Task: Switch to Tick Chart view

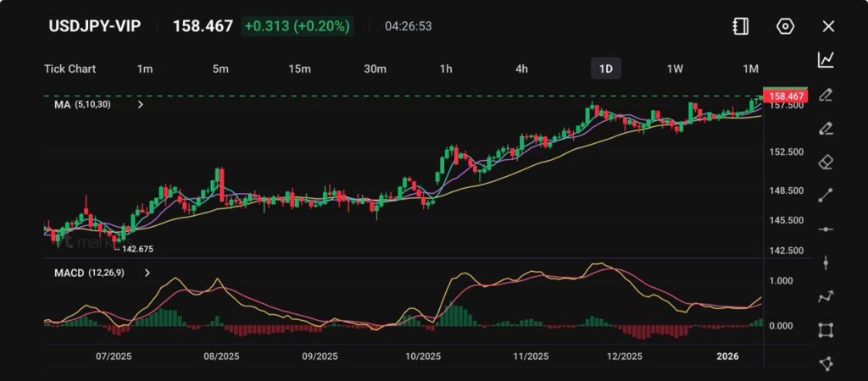Action: [x=70, y=69]
